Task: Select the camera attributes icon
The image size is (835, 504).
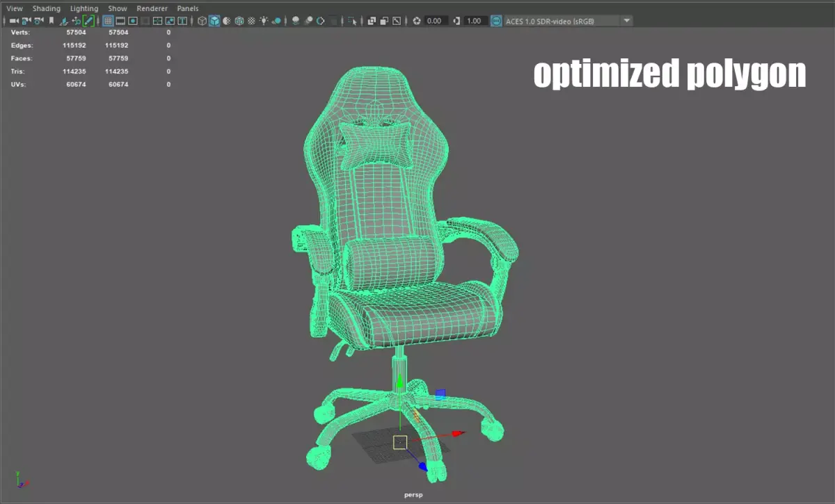Action: tap(38, 21)
